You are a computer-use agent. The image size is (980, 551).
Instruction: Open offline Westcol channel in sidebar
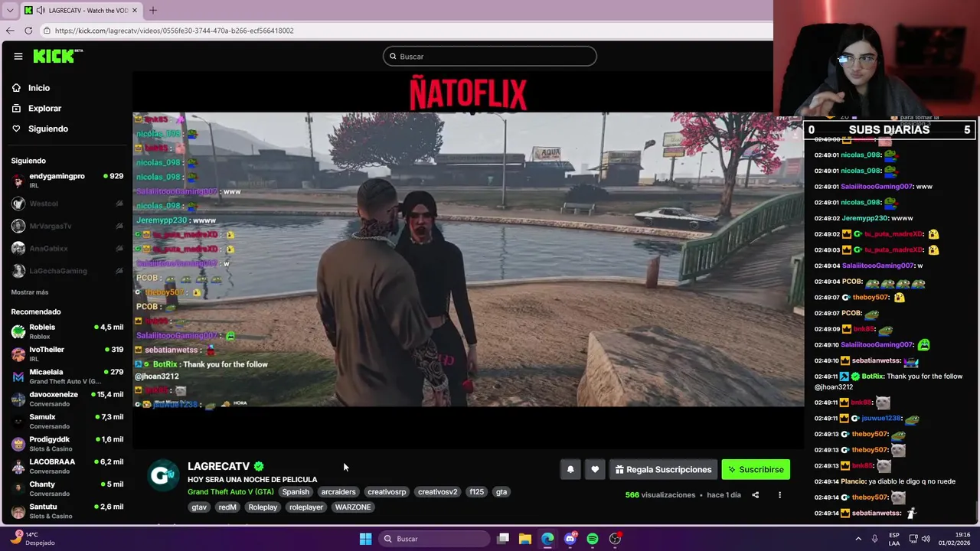67,204
